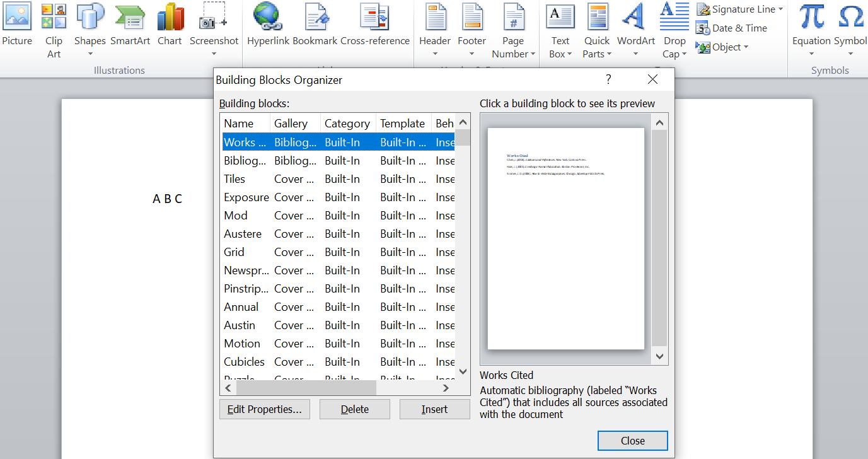Select the Tiles cover page row
The width and height of the screenshot is (868, 459).
tap(339, 179)
